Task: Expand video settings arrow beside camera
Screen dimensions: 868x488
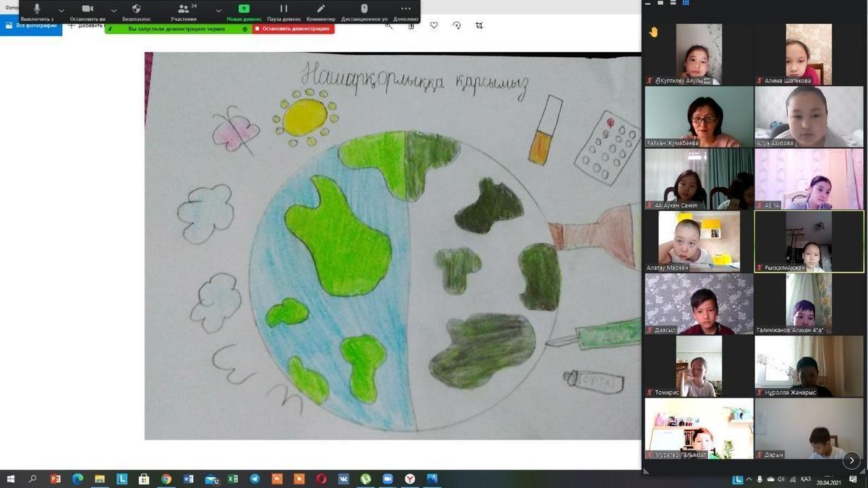Action: click(114, 11)
